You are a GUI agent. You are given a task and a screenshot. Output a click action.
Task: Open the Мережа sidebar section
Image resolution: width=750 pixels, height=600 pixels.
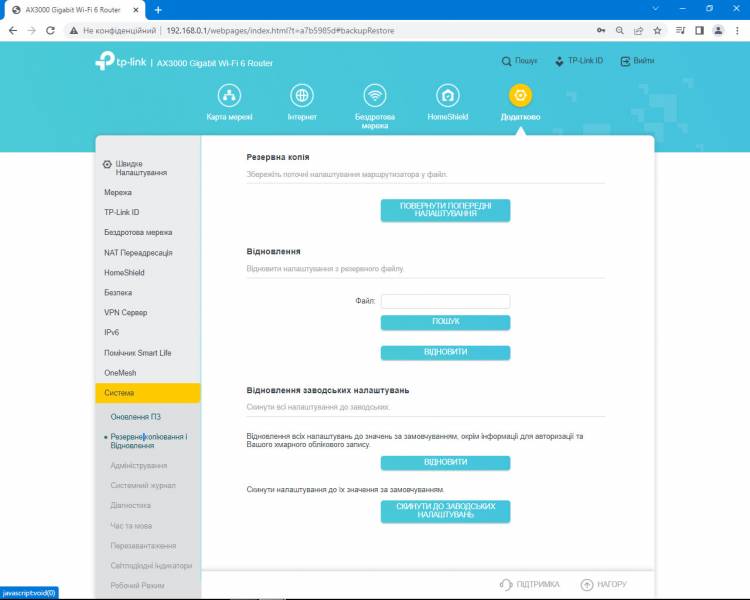[118, 192]
